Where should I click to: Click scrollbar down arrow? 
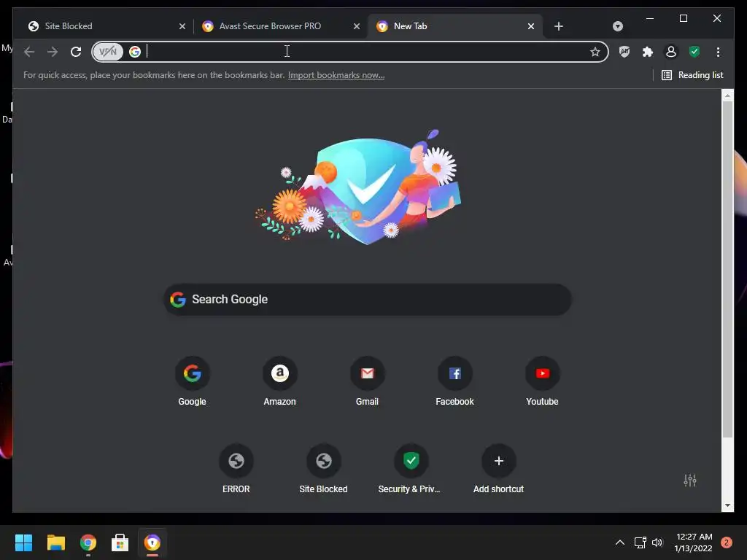click(727, 506)
